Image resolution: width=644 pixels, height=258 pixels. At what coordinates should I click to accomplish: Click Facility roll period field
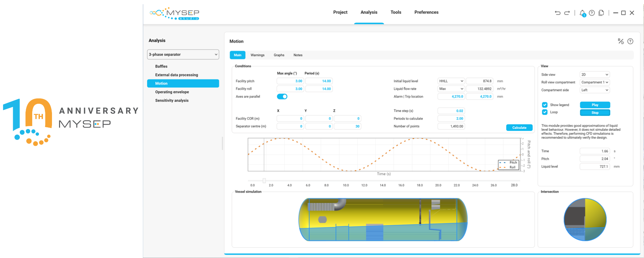pyautogui.click(x=319, y=89)
